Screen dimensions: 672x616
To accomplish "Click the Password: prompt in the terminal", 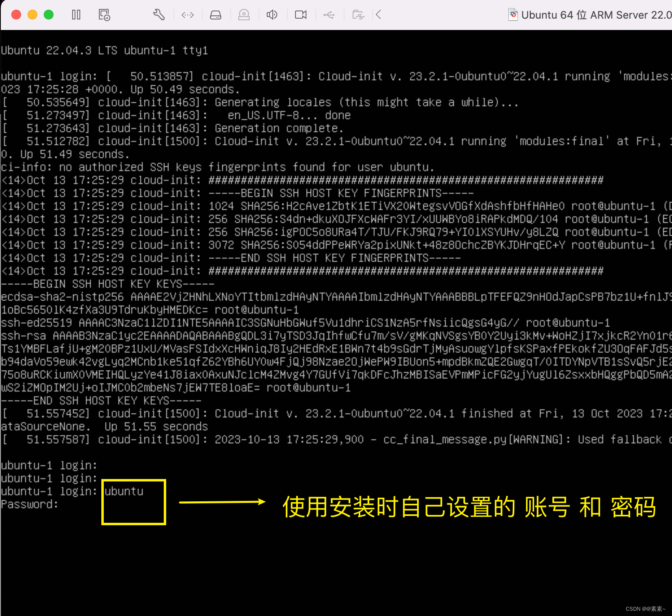I will tap(30, 505).
